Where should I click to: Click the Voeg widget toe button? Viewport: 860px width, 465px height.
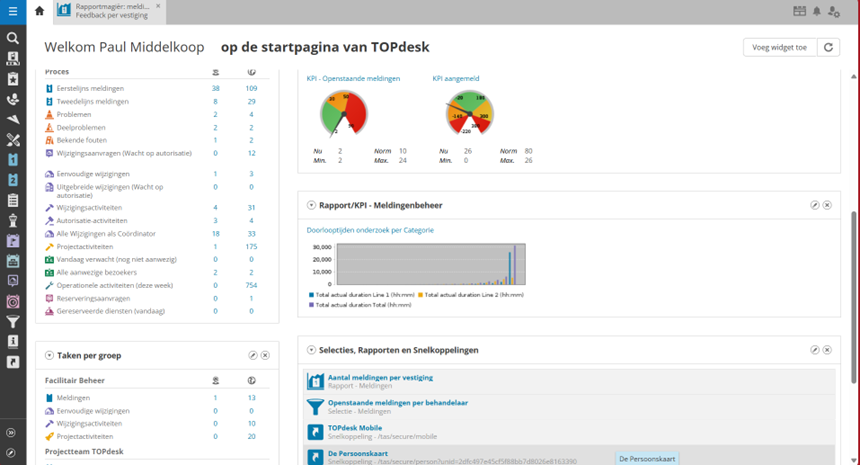777,47
